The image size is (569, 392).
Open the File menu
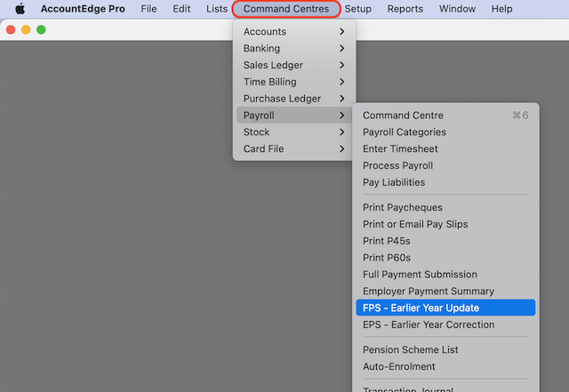[148, 9]
